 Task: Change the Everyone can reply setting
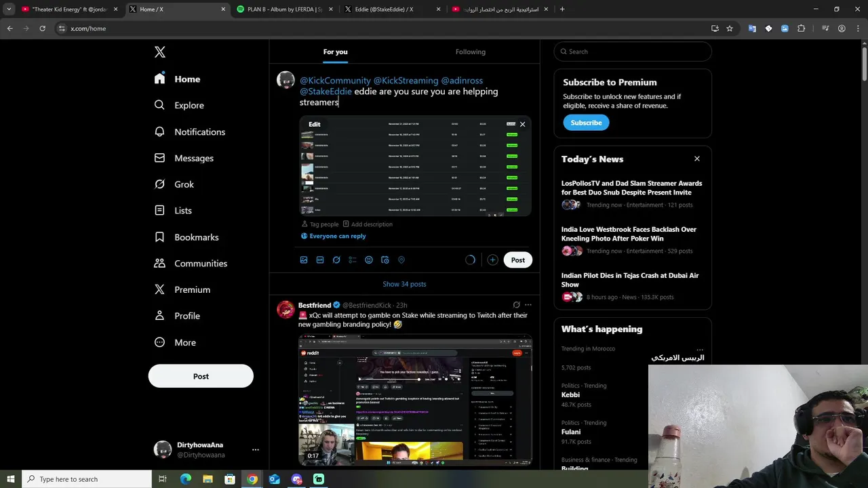pos(333,236)
